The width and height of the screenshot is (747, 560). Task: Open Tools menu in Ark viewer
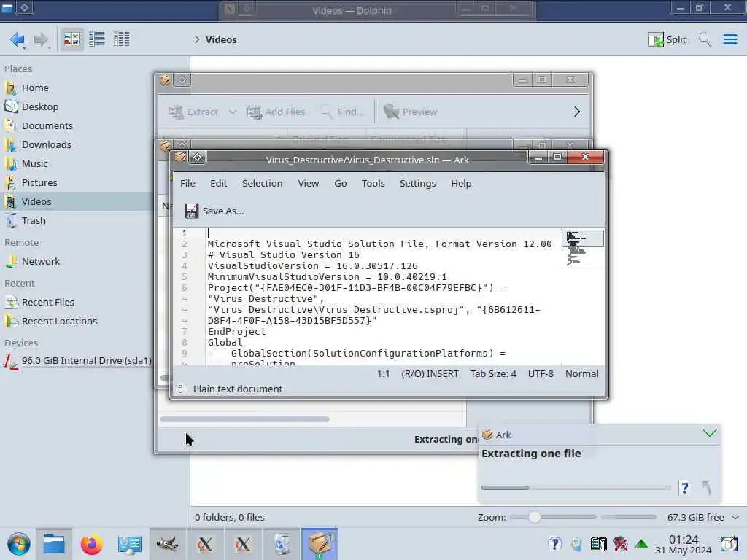[x=373, y=183]
